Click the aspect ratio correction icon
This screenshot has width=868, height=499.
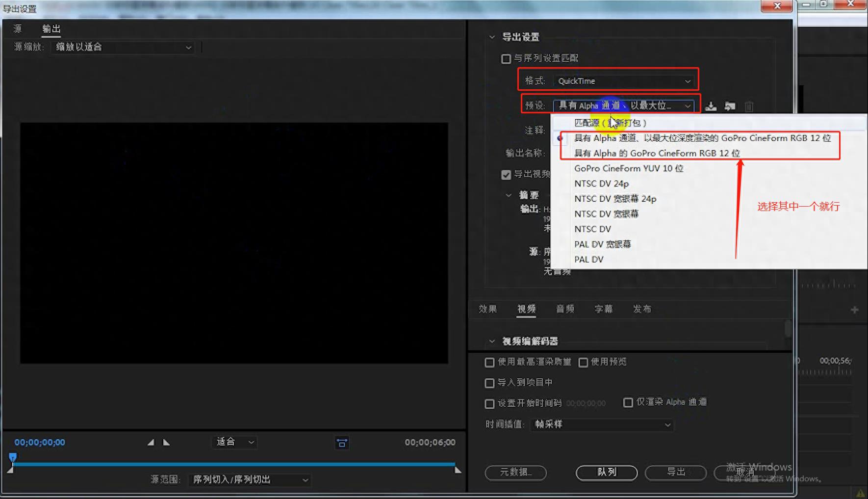[x=342, y=443]
